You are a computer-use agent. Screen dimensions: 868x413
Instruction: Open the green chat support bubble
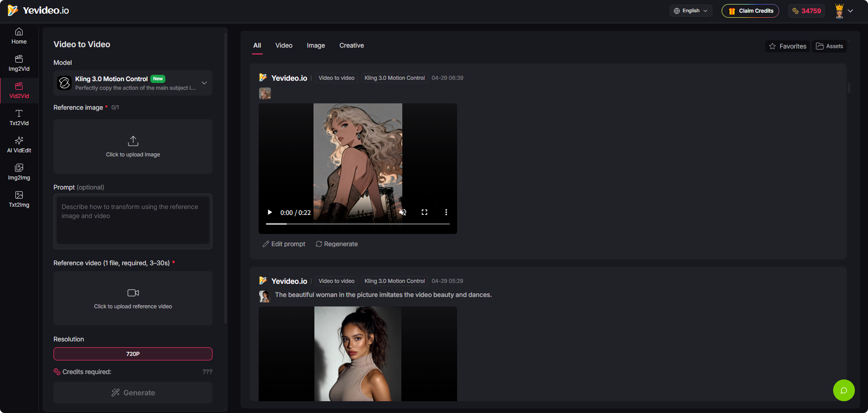click(844, 390)
